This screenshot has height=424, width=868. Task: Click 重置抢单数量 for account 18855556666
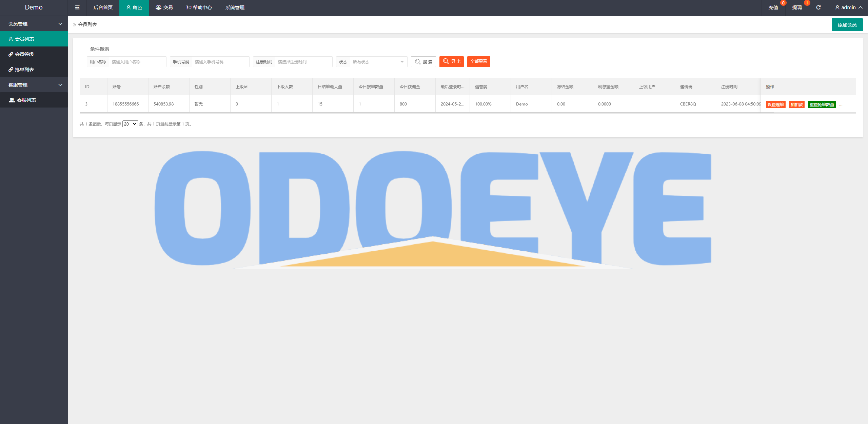[x=822, y=104]
